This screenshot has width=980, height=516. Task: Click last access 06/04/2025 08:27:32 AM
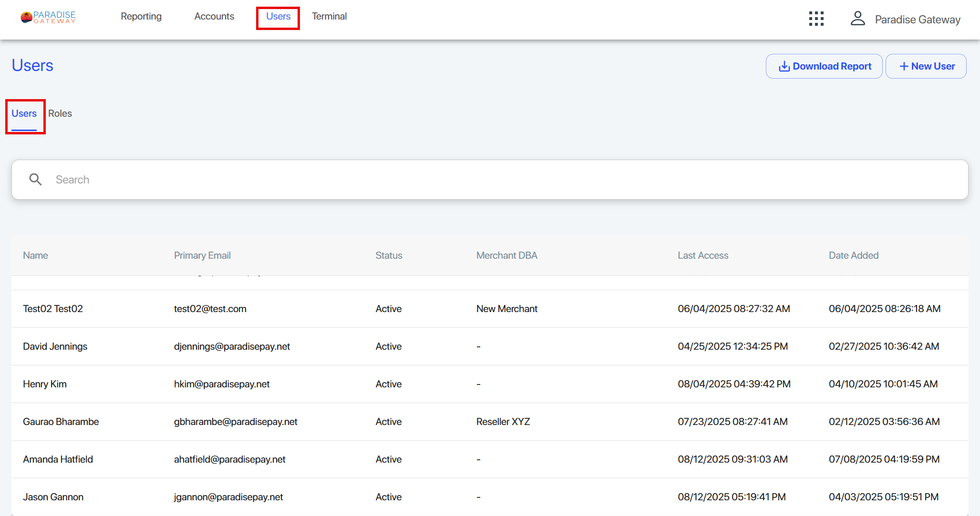[734, 309]
